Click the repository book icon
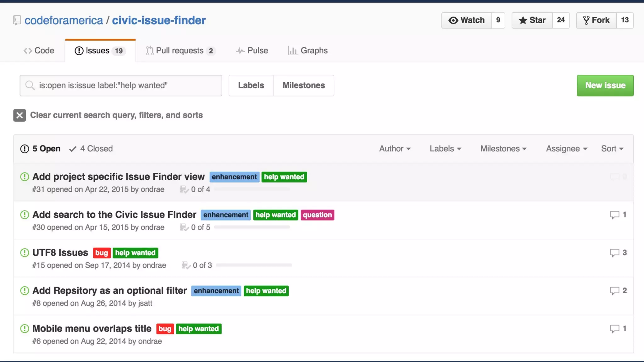Viewport: 644px width, 362px height. [x=17, y=20]
